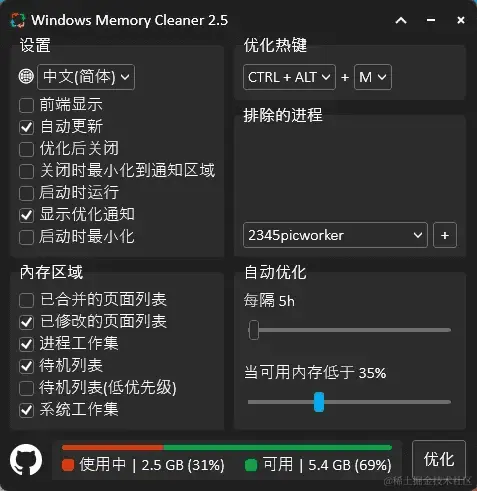The height and width of the screenshot is (491, 477).
Task: Enable the 启动时运行 option
Action: point(26,193)
